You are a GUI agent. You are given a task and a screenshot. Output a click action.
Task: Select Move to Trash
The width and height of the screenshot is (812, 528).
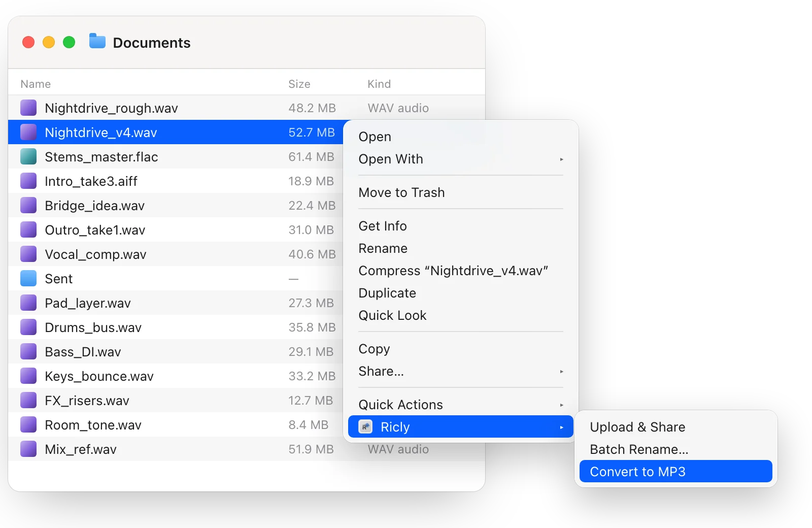pos(461,192)
